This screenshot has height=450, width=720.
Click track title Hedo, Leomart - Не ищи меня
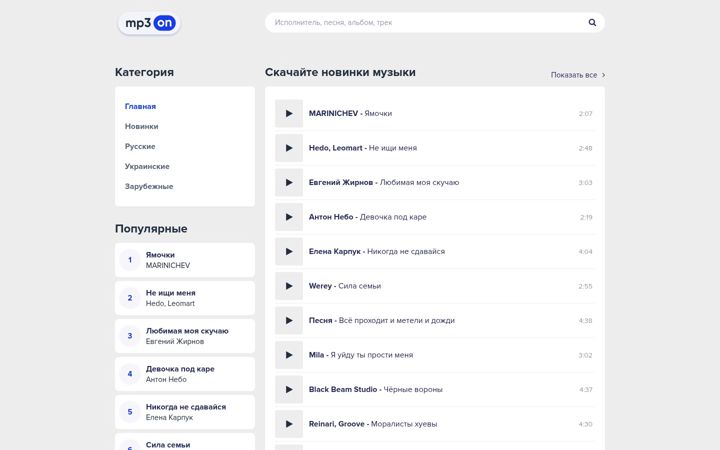coord(363,148)
